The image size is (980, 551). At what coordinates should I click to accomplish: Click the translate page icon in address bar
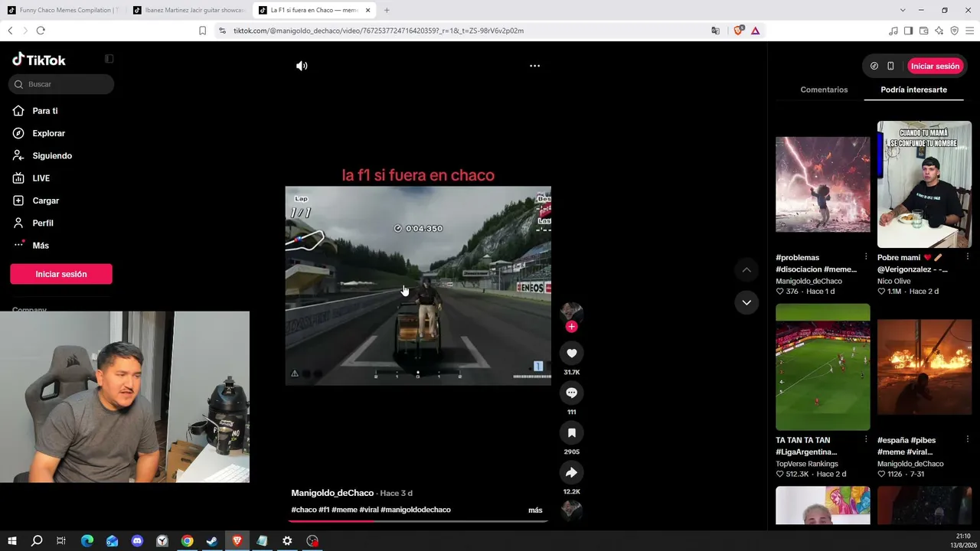coord(716,31)
